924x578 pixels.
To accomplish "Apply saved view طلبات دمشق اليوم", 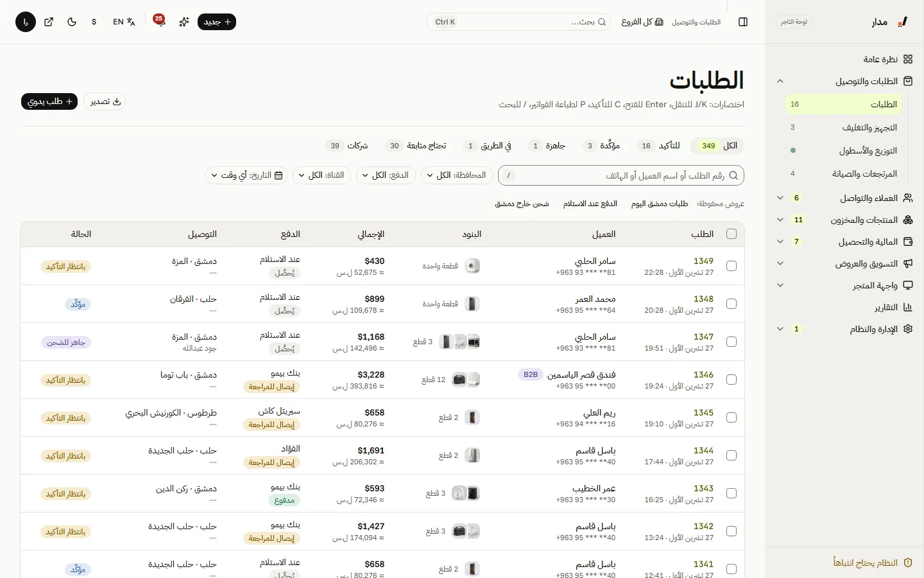I will (x=660, y=204).
